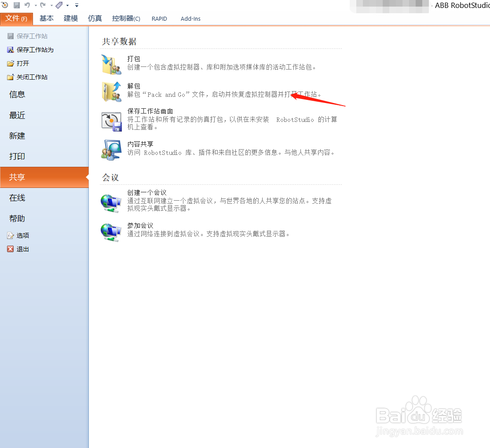Click the 会议 section heading
Screen dimensions: 490x448
pyautogui.click(x=110, y=178)
